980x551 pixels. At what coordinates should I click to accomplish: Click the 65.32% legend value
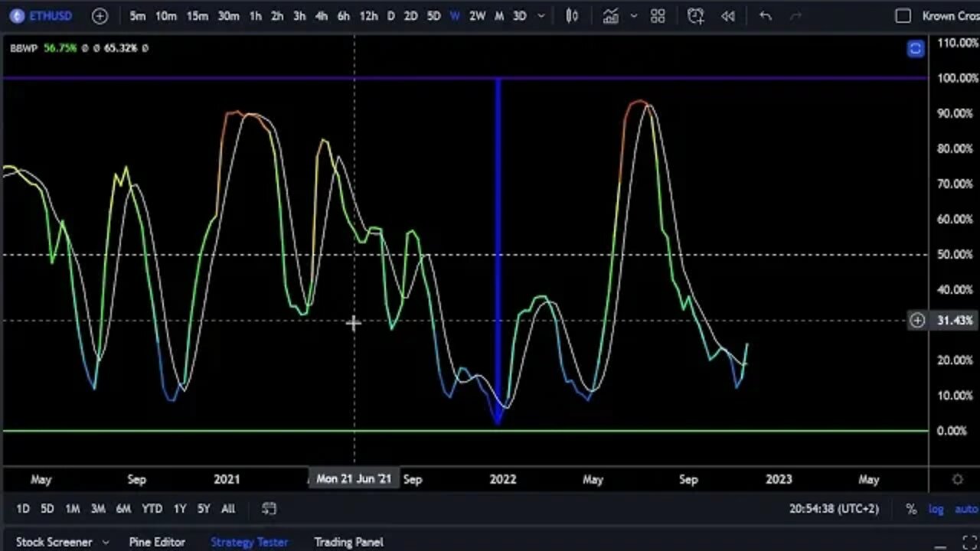(x=121, y=47)
